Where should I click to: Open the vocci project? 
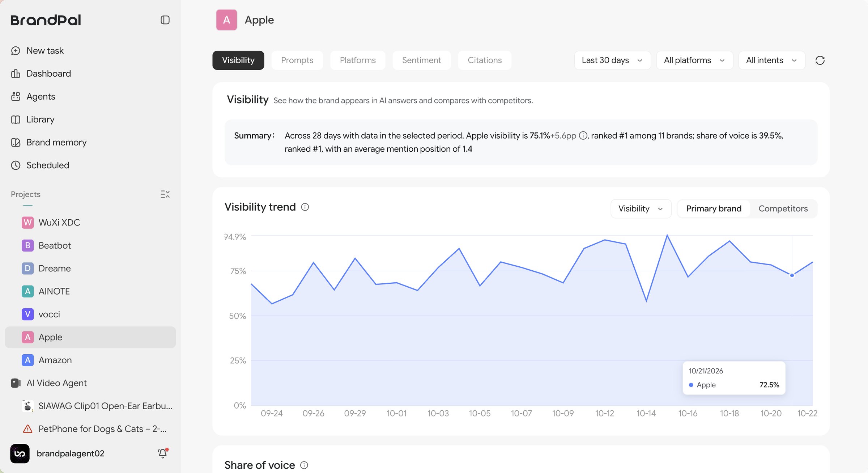click(90, 314)
